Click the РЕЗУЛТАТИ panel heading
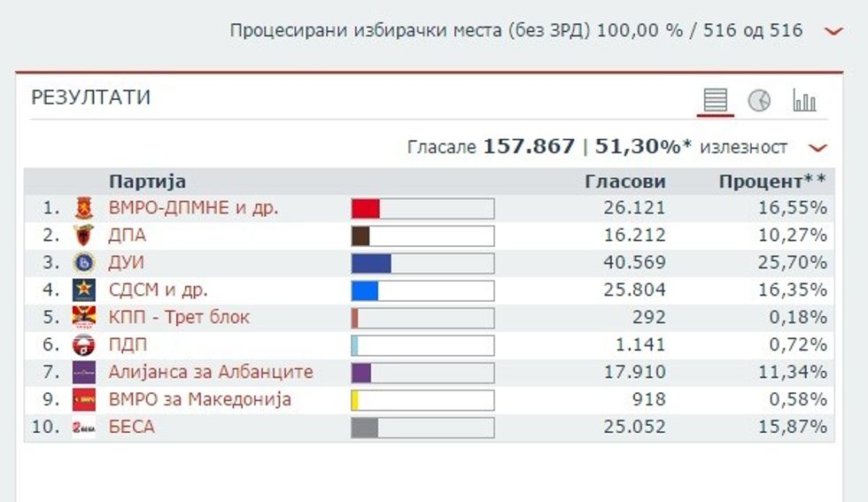 coord(91,98)
